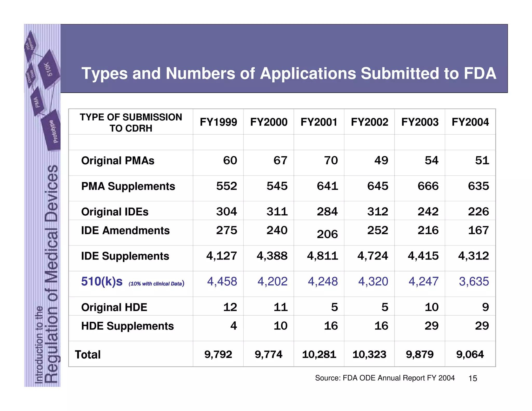Click the FY2004 column header
The image size is (532, 411).
point(470,122)
